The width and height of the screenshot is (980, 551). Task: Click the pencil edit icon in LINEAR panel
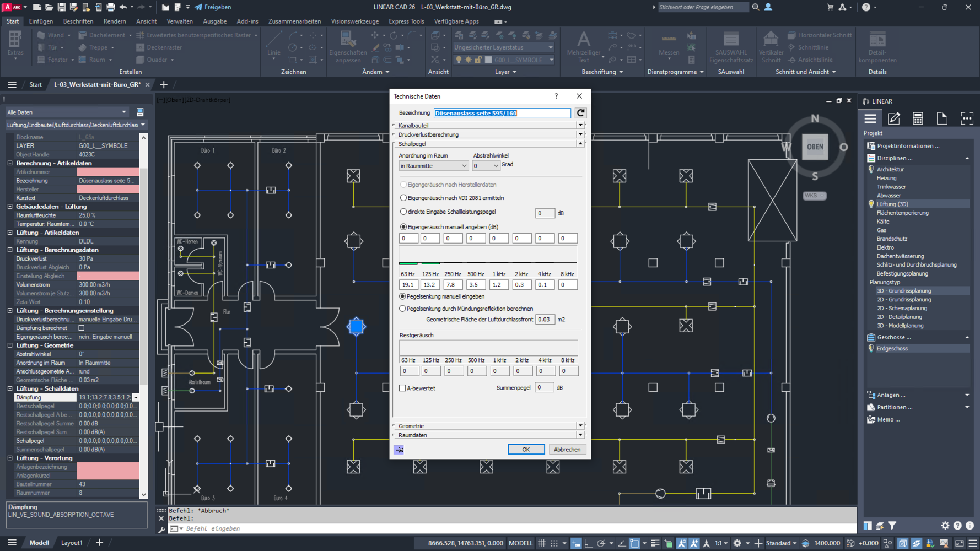893,118
